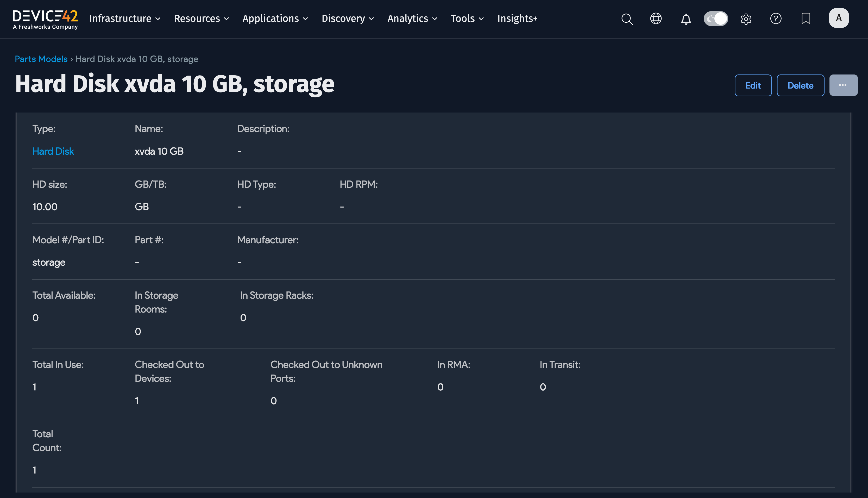Click the help question mark icon
Screen dimensions: 868x498
776,18
